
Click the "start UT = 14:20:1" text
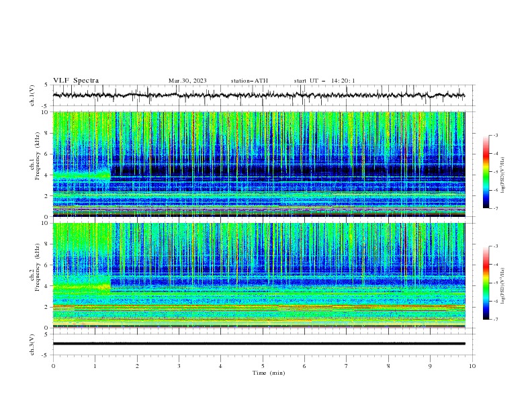click(324, 81)
